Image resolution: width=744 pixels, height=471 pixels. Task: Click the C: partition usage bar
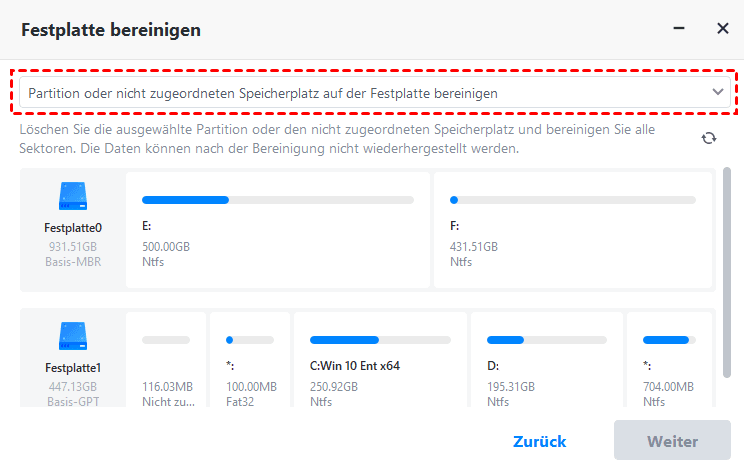click(379, 340)
